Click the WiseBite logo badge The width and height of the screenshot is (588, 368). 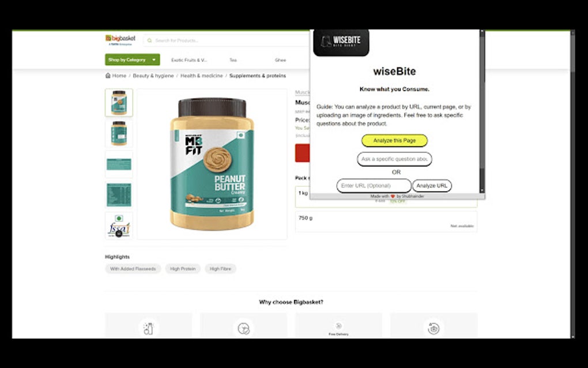coord(341,42)
